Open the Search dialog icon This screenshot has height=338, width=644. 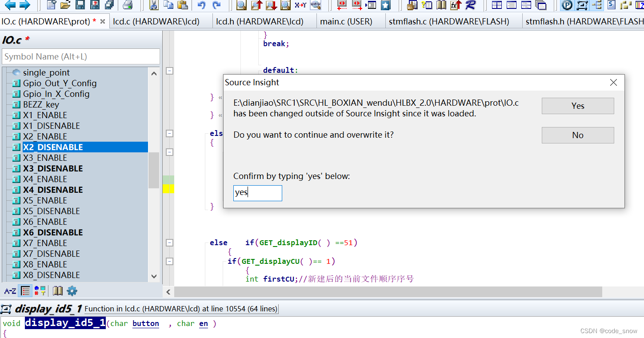pos(241,5)
